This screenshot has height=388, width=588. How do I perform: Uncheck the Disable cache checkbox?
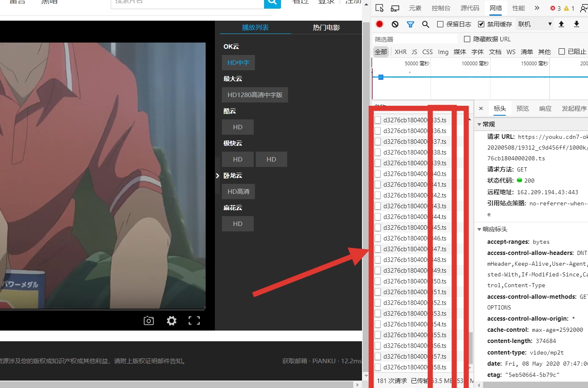coord(481,24)
